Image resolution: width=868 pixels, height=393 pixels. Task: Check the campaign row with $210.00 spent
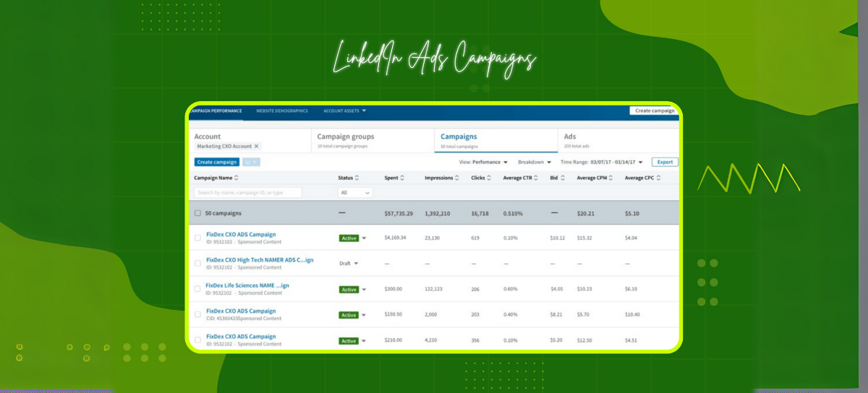coord(197,340)
